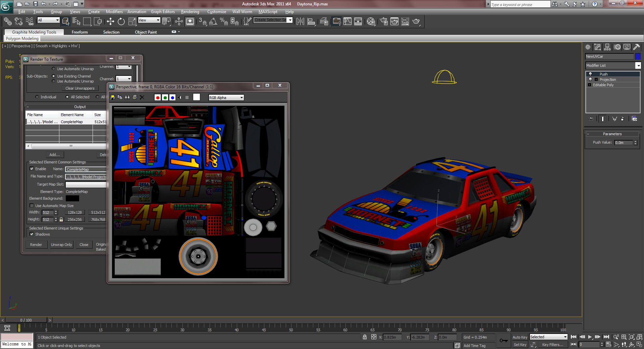The width and height of the screenshot is (644, 349).
Task: Toggle Window/Crossing selection mode
Action: pos(98,21)
